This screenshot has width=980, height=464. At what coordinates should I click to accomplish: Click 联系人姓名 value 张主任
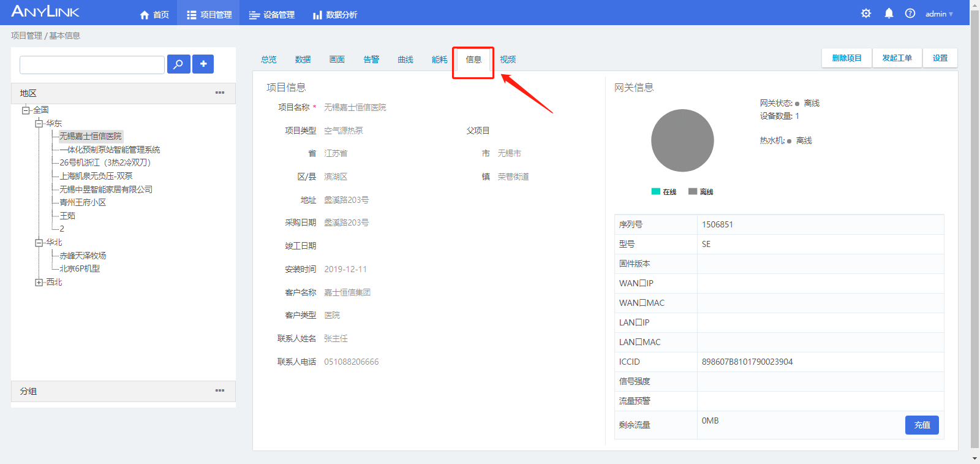336,338
